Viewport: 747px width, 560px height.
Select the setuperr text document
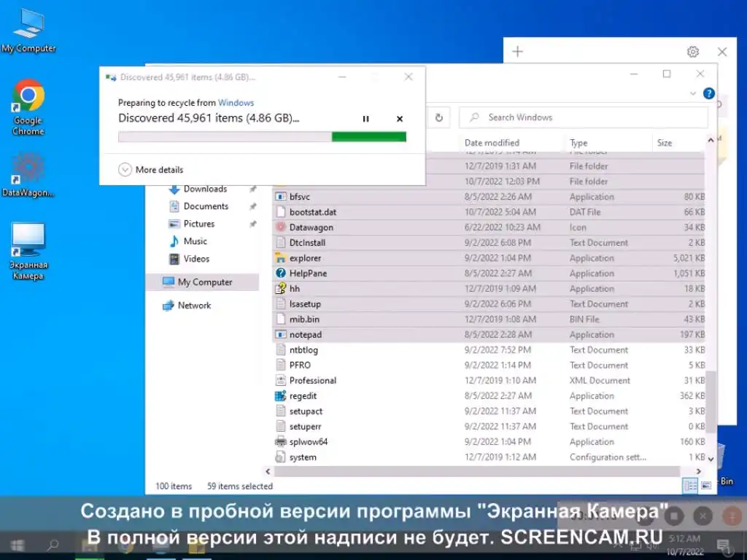pyautogui.click(x=489, y=426)
